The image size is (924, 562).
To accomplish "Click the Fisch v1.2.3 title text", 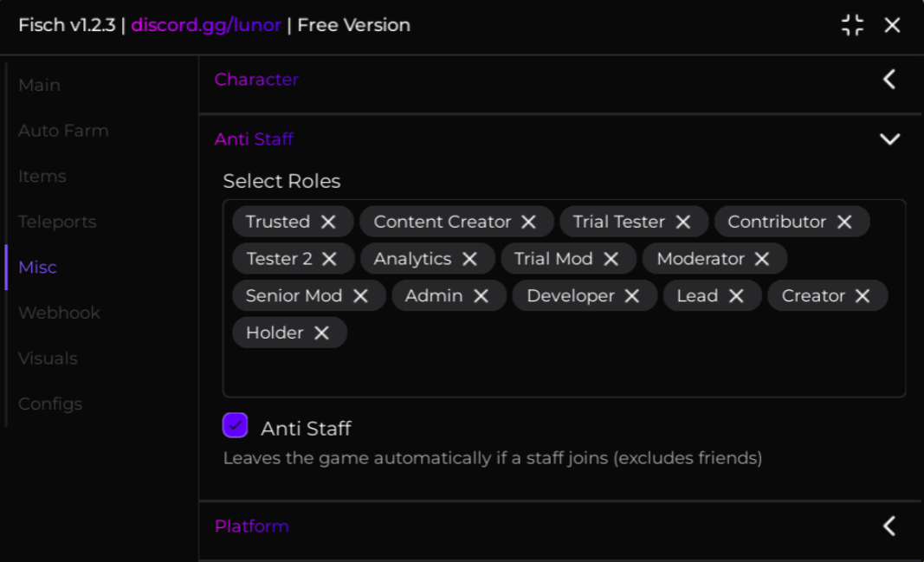I will (x=67, y=25).
